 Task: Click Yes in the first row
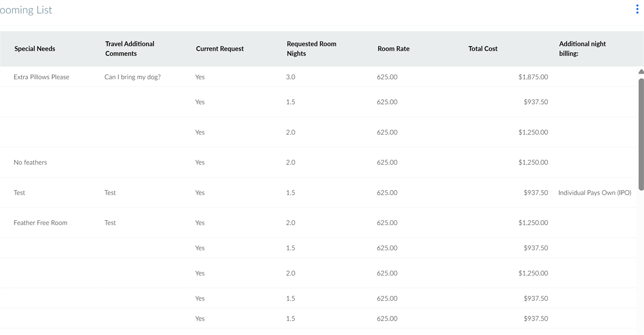[x=200, y=77]
